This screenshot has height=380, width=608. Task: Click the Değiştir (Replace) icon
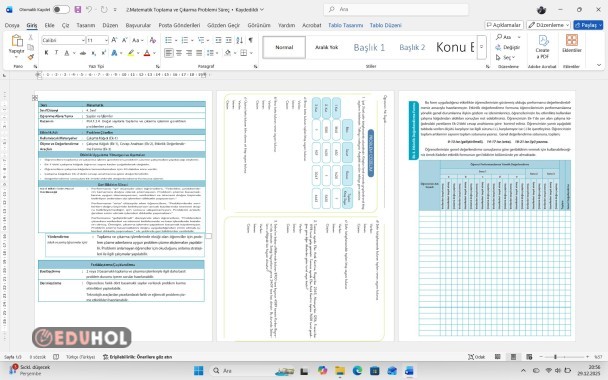click(x=498, y=47)
